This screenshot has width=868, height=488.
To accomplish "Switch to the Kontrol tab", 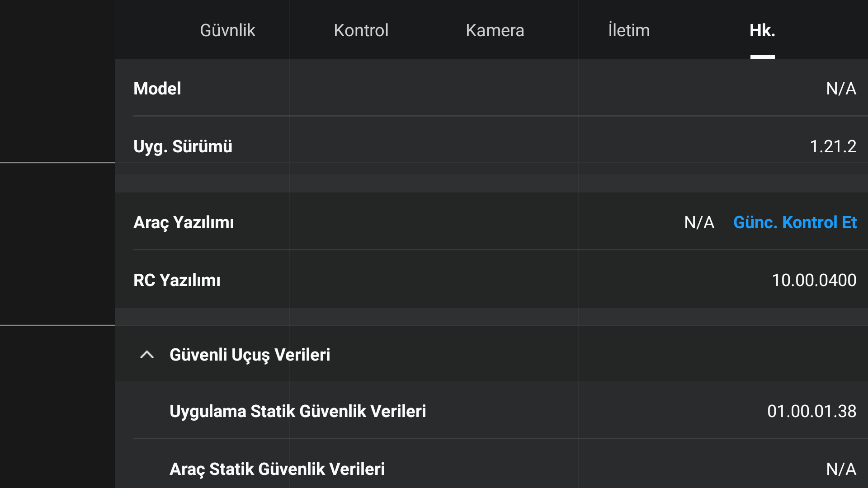I will pyautogui.click(x=361, y=30).
